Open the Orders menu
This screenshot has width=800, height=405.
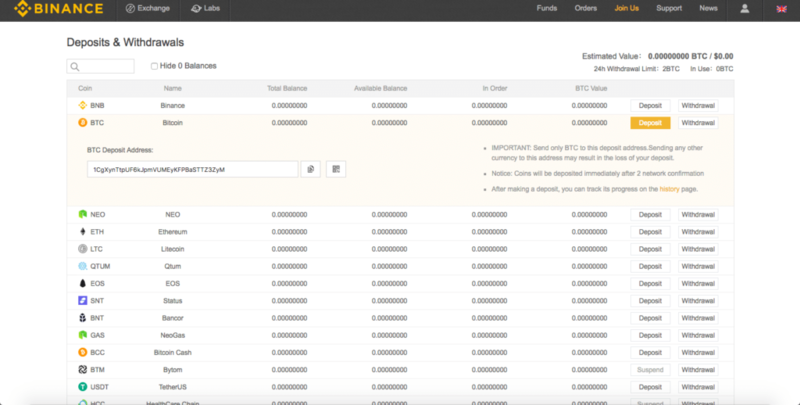pos(586,8)
